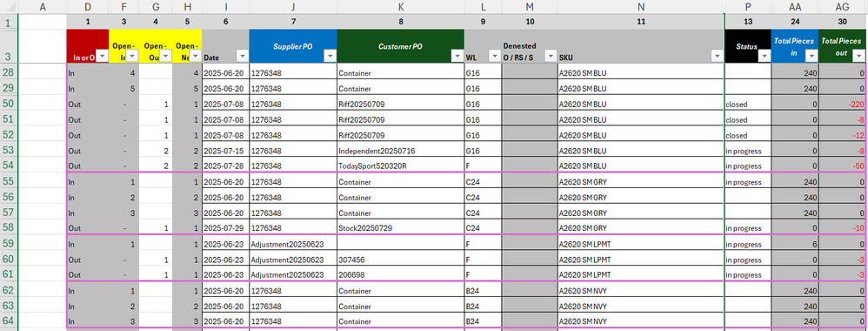Select Total Pieces out value '-220'
868x331 pixels.
[843, 105]
